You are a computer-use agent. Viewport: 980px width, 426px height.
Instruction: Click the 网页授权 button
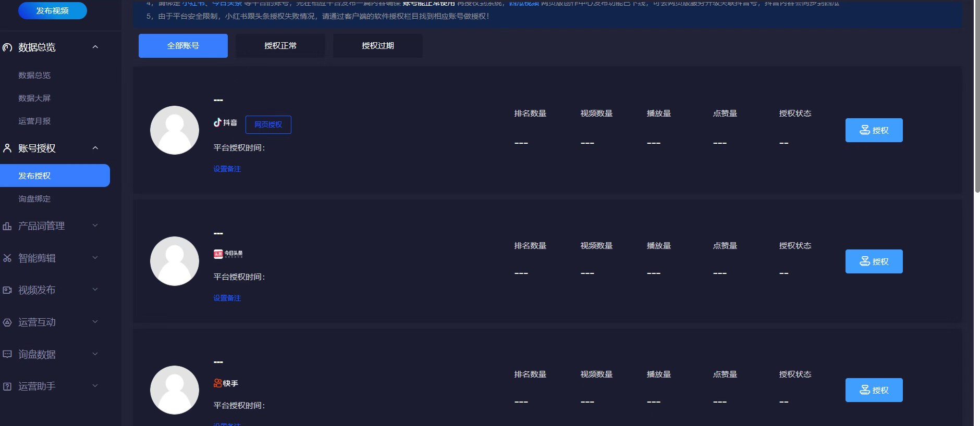(x=268, y=124)
